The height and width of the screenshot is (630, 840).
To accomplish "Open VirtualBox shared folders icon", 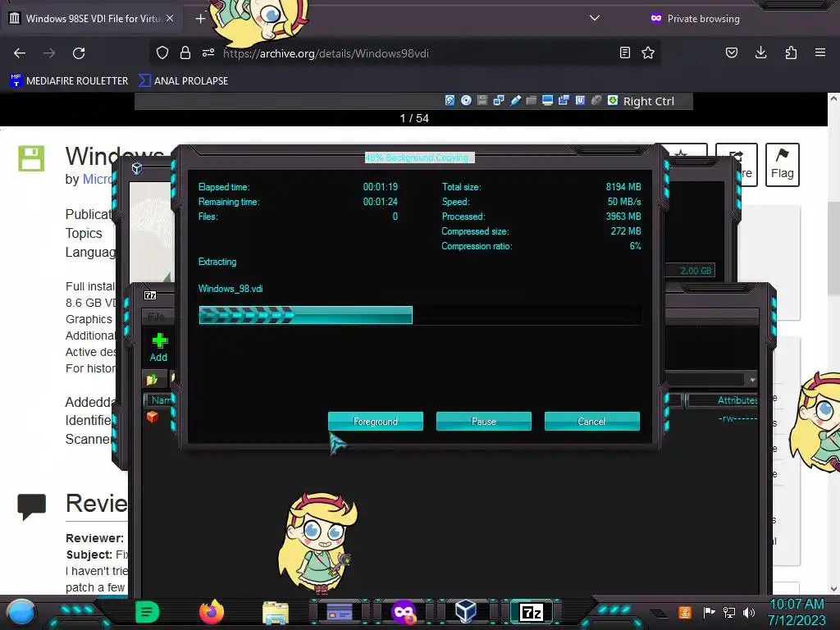I will (531, 100).
